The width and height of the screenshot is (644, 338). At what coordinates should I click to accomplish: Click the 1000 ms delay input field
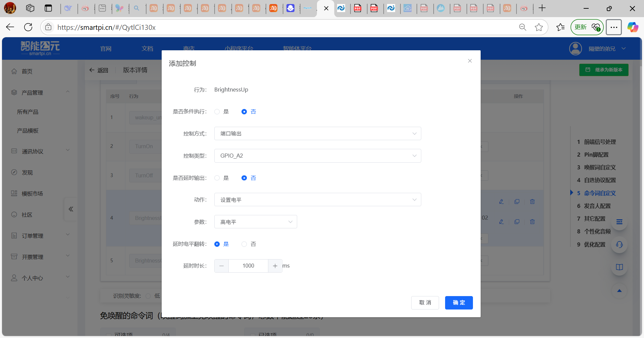point(248,266)
